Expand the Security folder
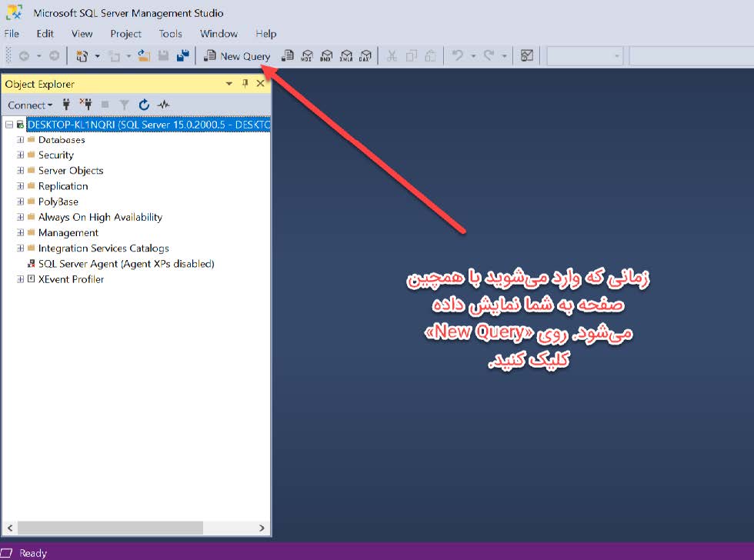This screenshot has width=754, height=560. [20, 155]
